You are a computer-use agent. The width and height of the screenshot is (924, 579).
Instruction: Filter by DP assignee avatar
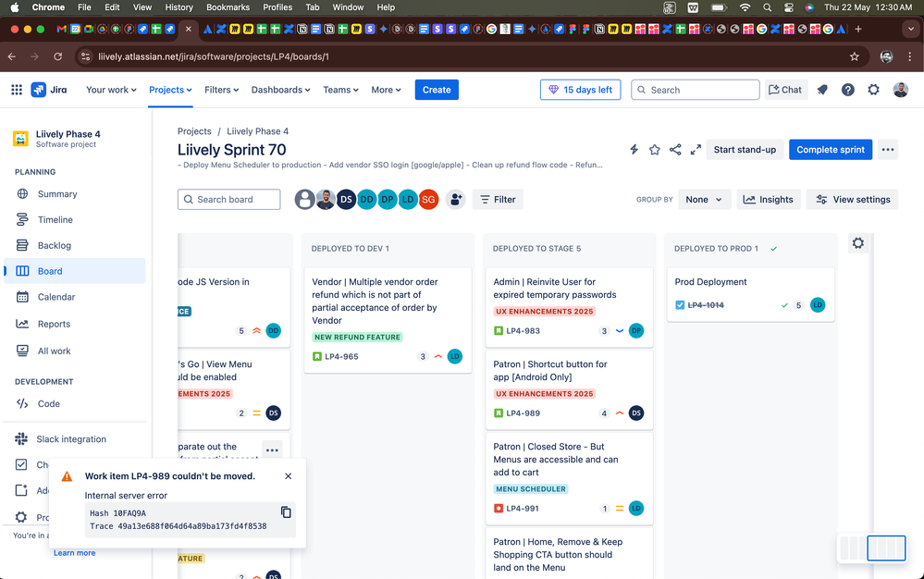click(x=388, y=200)
